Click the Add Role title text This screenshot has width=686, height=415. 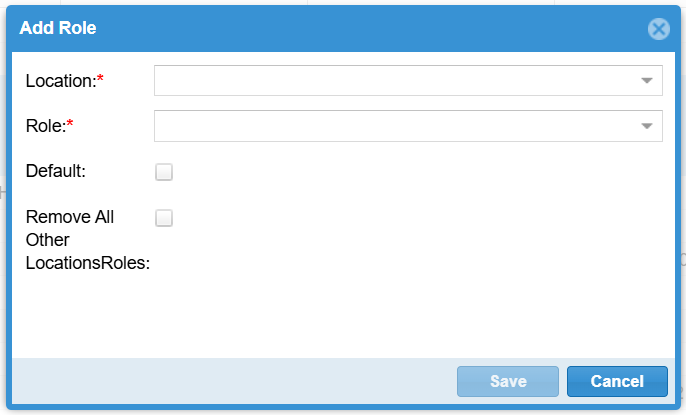coord(58,28)
